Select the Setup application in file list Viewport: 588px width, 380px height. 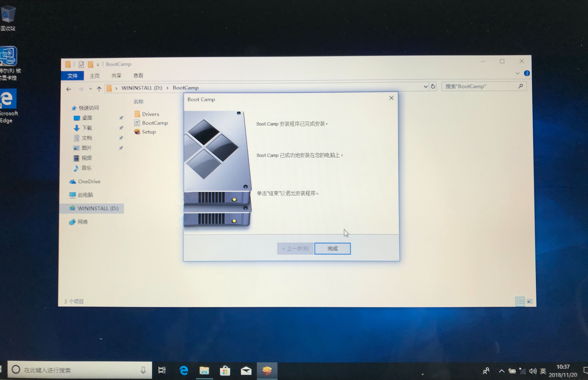click(145, 132)
